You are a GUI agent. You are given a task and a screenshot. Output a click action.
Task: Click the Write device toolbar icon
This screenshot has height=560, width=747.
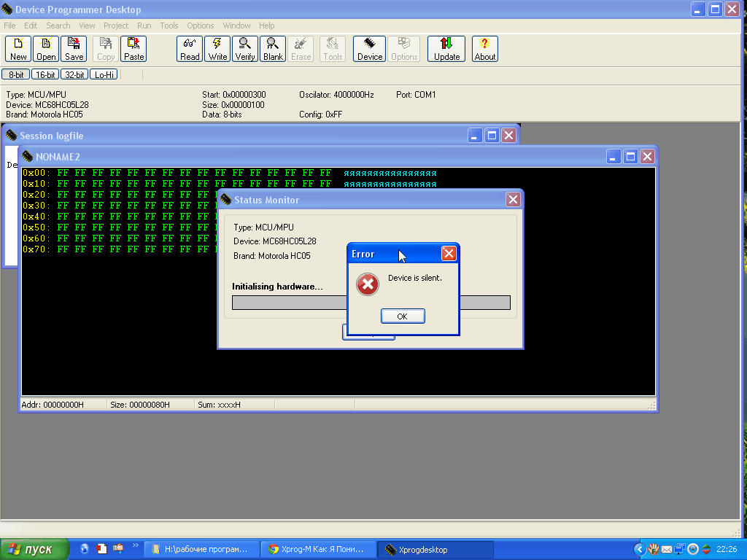click(217, 49)
